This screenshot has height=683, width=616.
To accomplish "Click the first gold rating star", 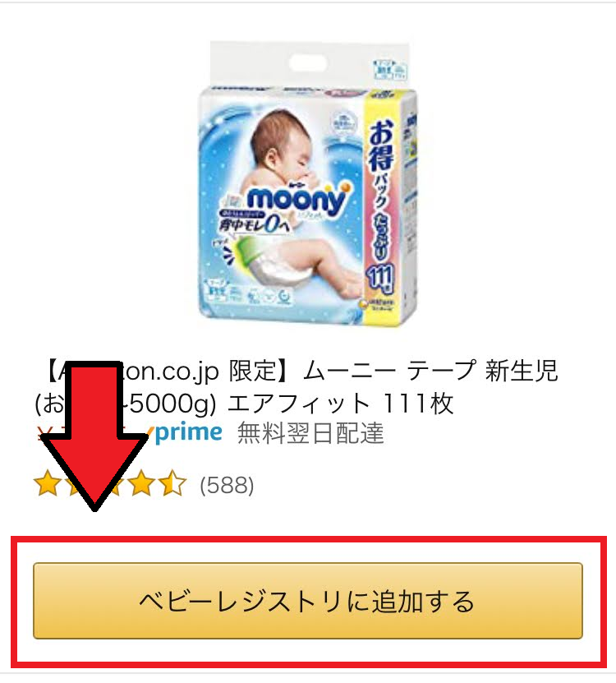I will (x=48, y=484).
